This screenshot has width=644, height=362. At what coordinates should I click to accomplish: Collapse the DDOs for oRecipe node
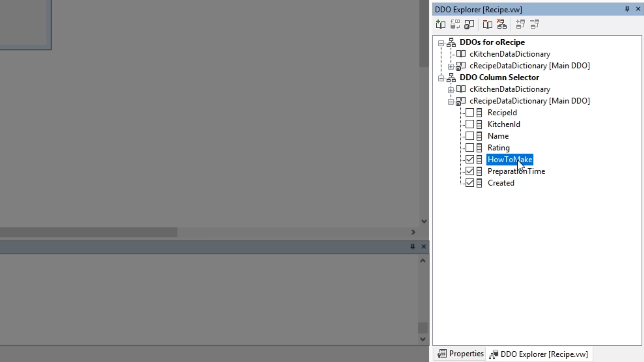pos(441,43)
